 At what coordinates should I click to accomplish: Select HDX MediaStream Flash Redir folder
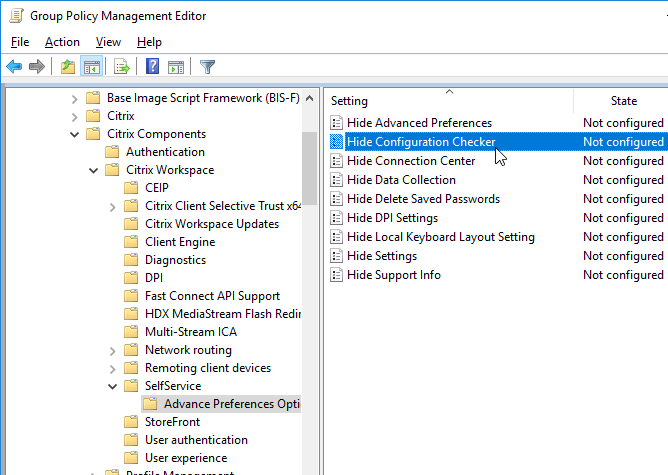point(222,314)
